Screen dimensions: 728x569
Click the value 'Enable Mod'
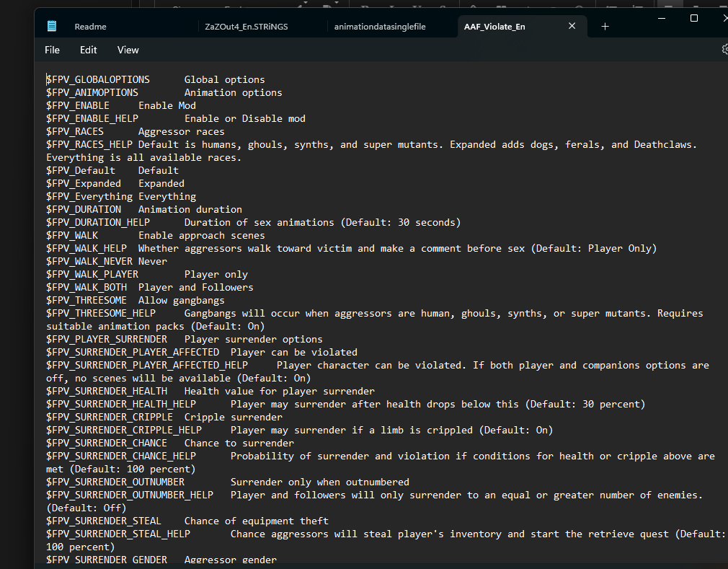(x=167, y=105)
